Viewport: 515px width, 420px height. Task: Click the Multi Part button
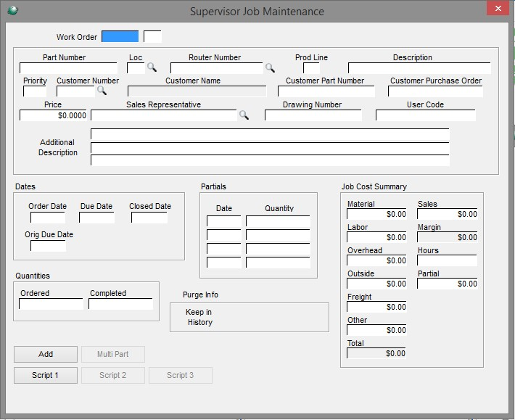point(113,354)
